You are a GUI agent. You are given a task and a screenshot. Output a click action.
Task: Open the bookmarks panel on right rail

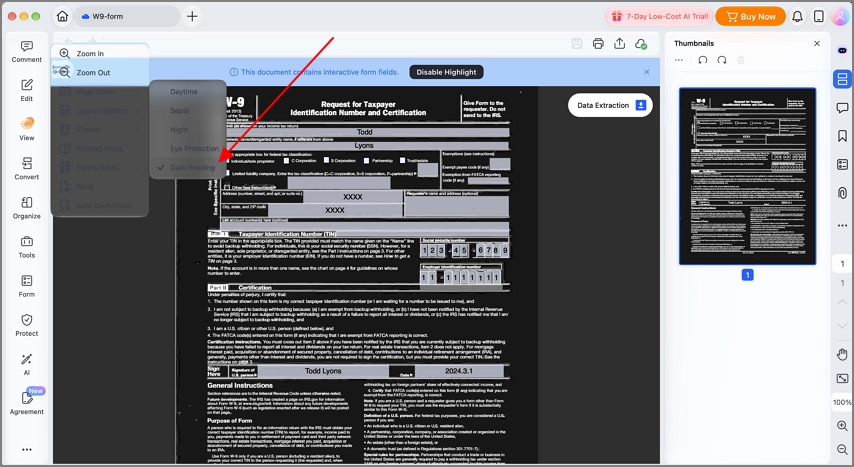[x=842, y=136]
